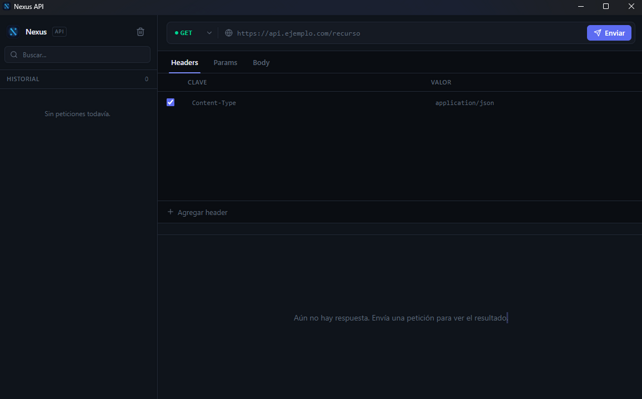Click the plus icon for adding header

170,212
